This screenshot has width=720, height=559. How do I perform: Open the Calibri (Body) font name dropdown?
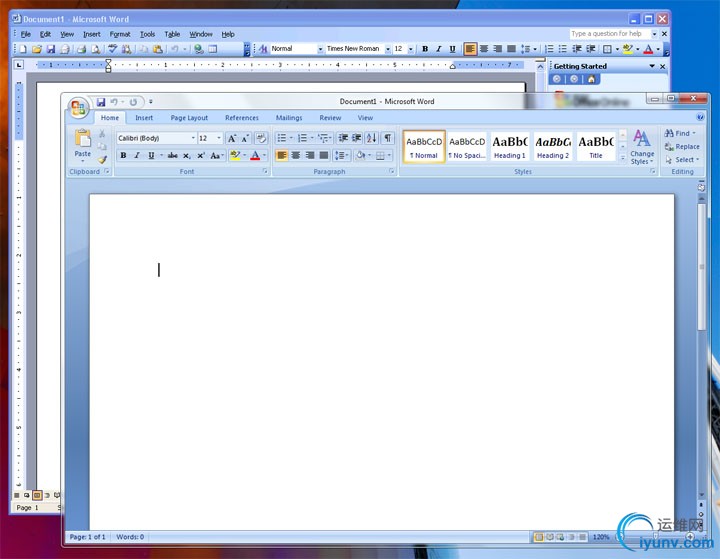(x=193, y=138)
